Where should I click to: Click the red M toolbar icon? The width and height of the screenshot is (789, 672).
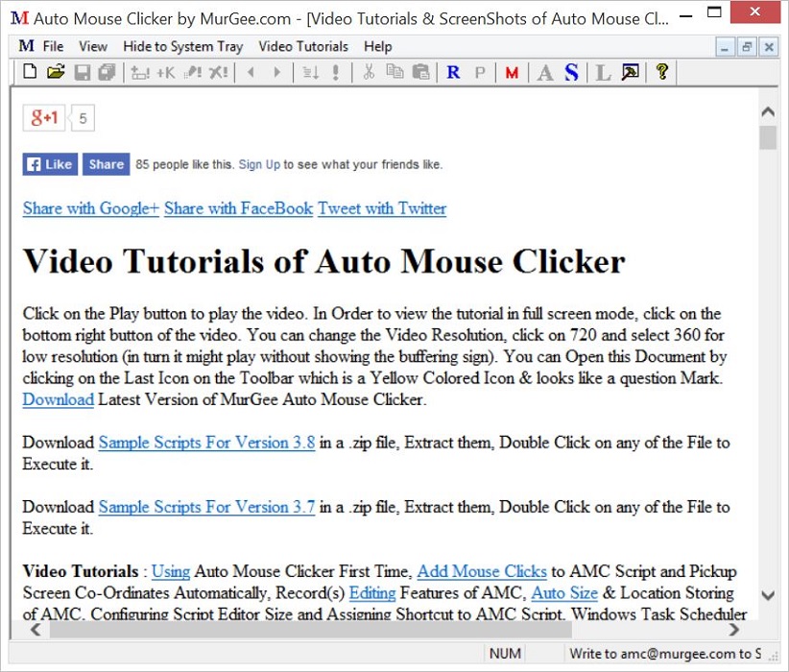point(513,73)
